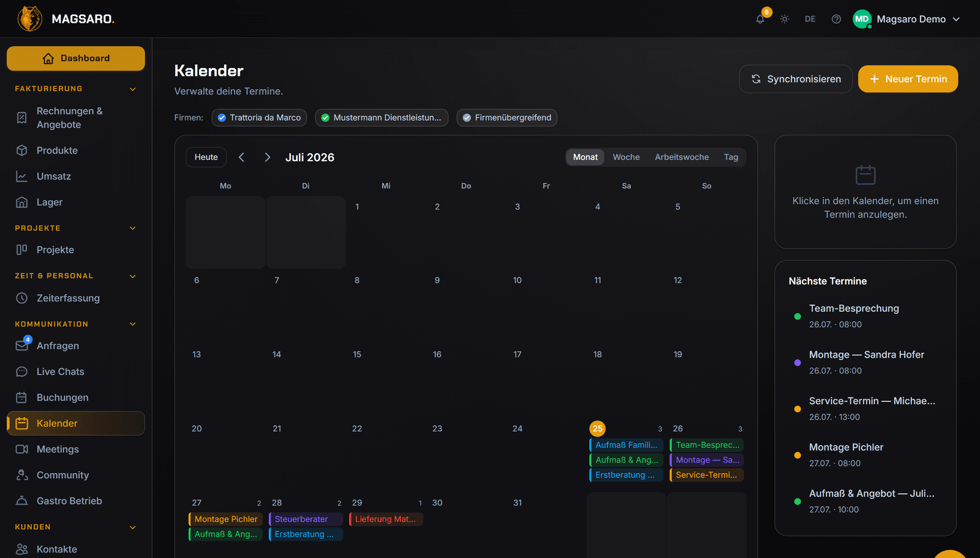
Task: Click the Rechnungen & Angebote icon
Action: click(21, 118)
